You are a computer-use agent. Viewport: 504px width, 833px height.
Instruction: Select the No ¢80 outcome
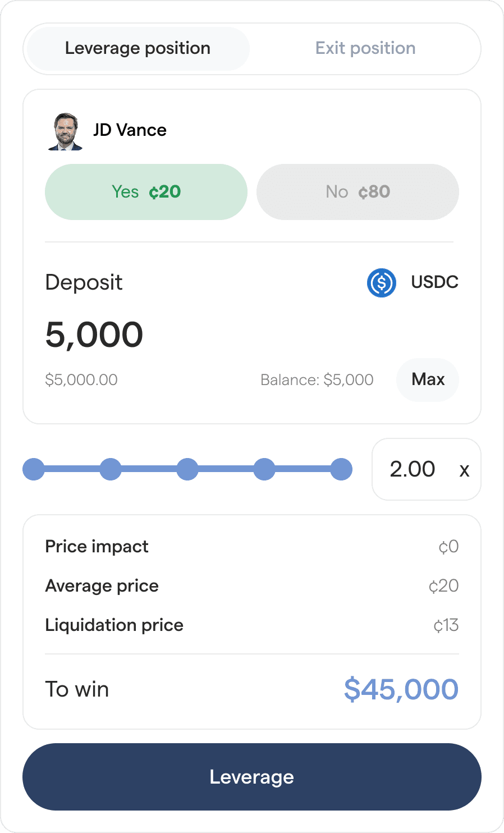(358, 192)
